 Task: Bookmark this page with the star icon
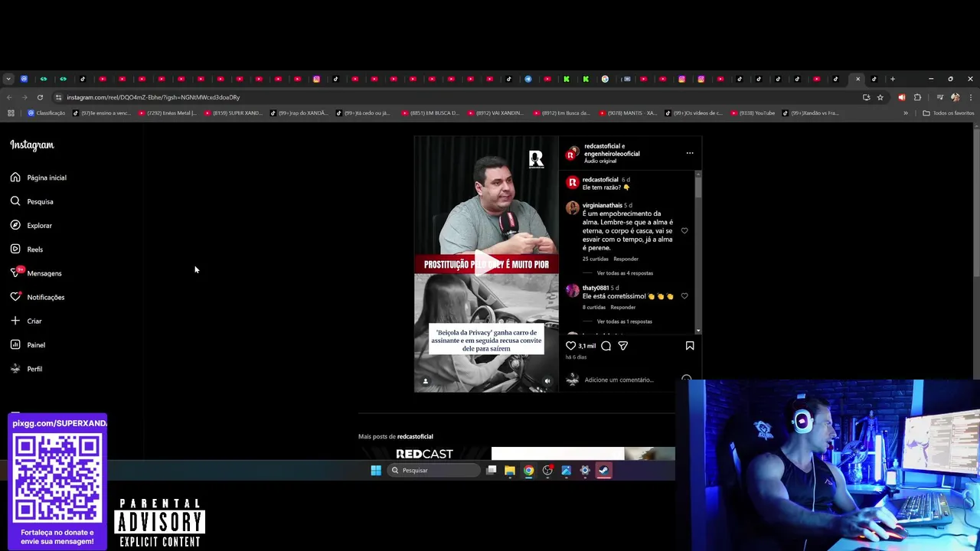click(x=880, y=97)
